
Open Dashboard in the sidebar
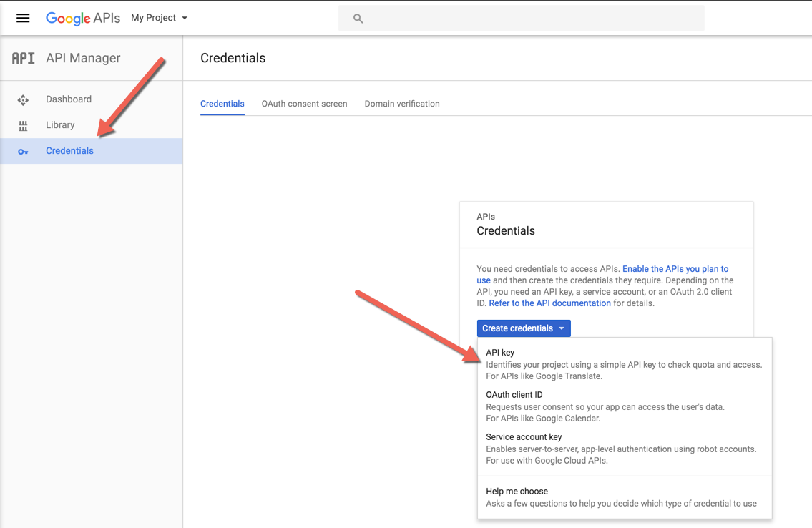tap(91, 99)
